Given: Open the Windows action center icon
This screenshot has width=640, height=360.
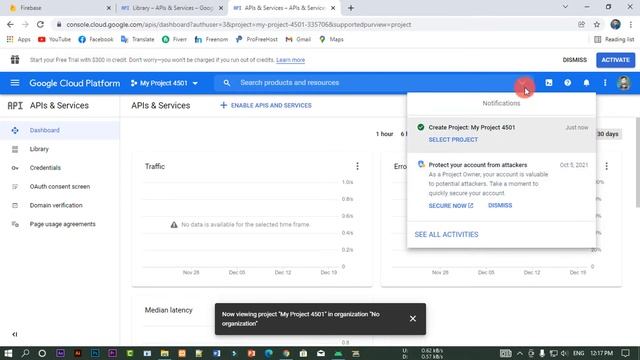Looking at the screenshot, I should pos(625,353).
